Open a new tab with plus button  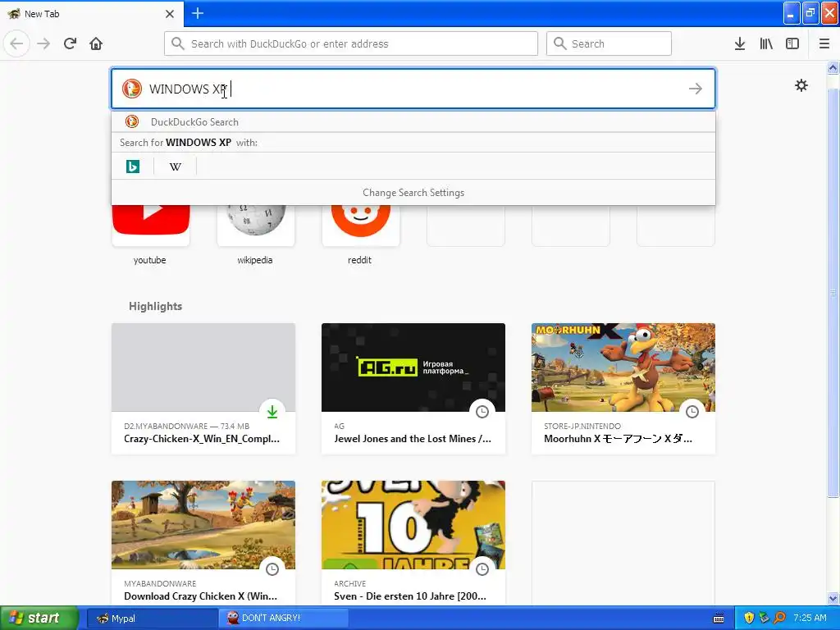198,13
